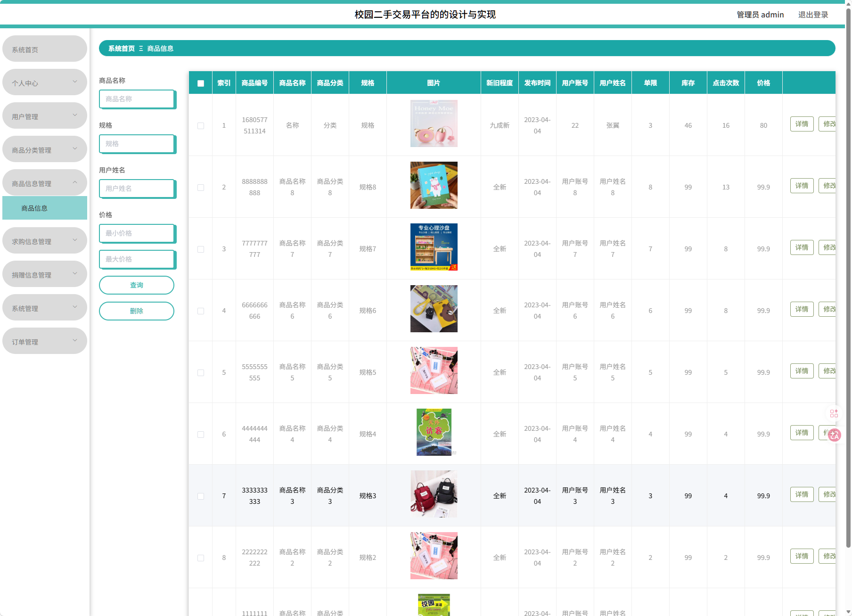Viewport: 852px width, 616px height.
Task: Click 退出登录 to log out
Action: [x=813, y=15]
